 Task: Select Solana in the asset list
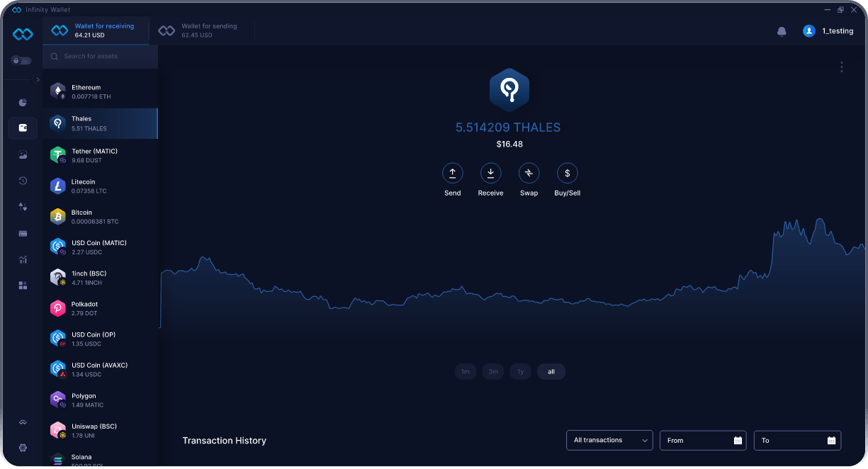pos(101,458)
